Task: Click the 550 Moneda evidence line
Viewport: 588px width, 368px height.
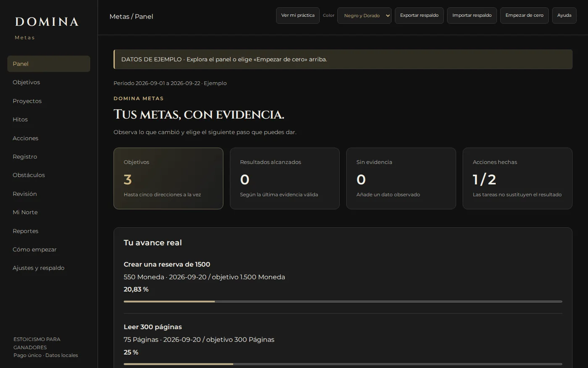Action: pos(204,277)
